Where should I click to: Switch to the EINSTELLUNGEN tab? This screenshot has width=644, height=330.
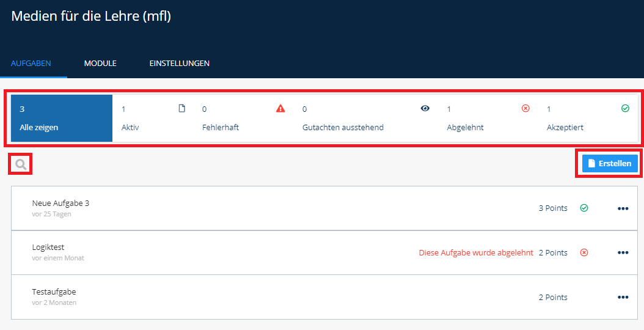180,64
